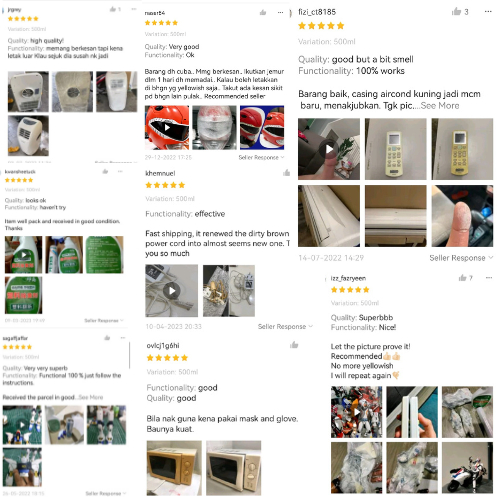This screenshot has height=500, width=500.
Task: Tap thumbs-up on khemnuel review
Action: coord(286,173)
